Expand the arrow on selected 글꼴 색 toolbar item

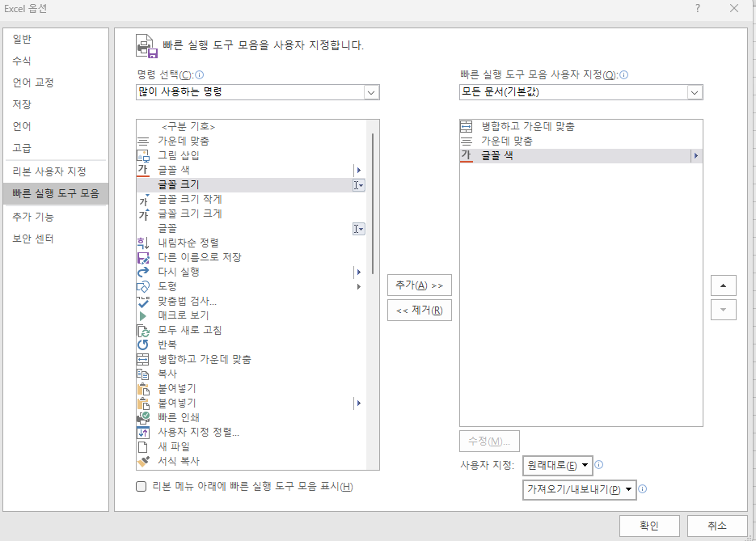point(695,156)
